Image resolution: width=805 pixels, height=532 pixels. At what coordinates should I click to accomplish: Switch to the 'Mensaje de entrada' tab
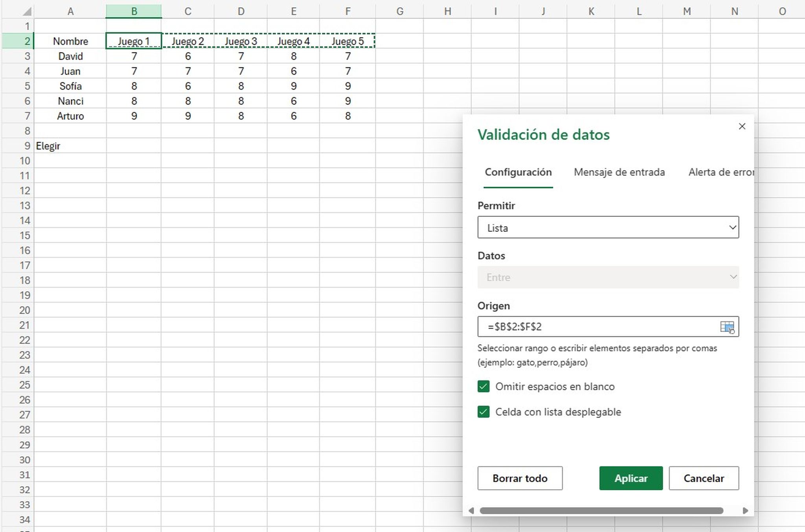tap(619, 172)
